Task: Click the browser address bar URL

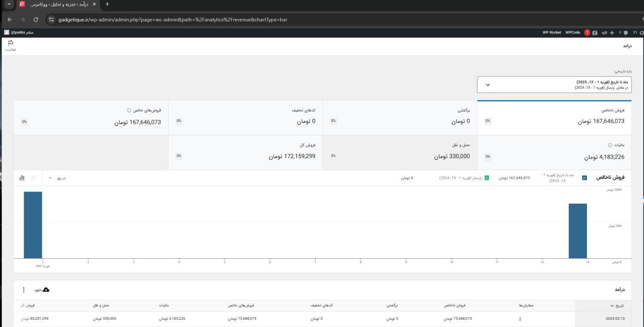Action: tap(173, 19)
